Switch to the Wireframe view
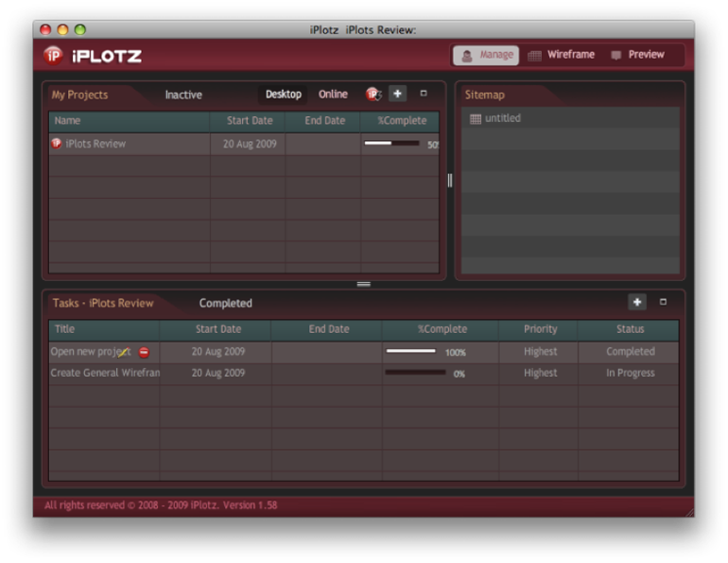This screenshot has width=728, height=563. click(x=562, y=55)
